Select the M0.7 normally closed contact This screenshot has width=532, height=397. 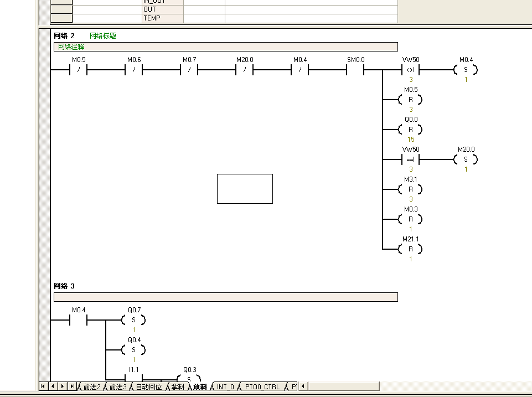click(x=189, y=70)
